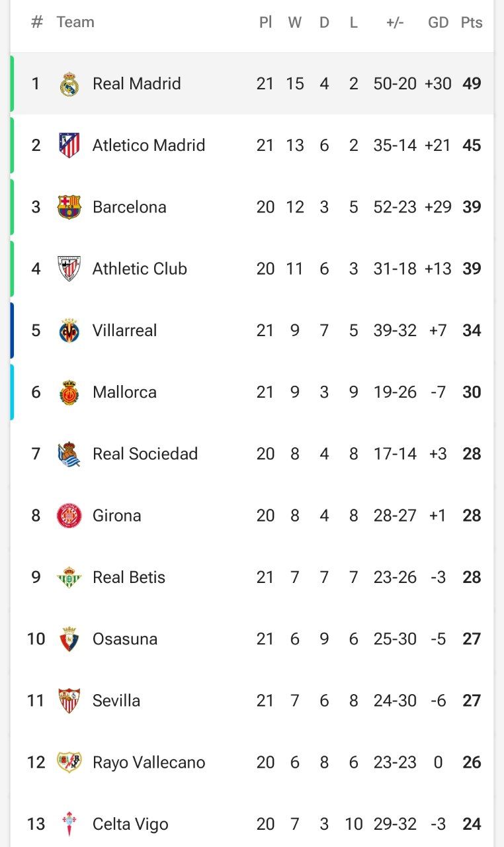Open the Villarreal yellow crest
The image size is (504, 847).
click(x=69, y=330)
